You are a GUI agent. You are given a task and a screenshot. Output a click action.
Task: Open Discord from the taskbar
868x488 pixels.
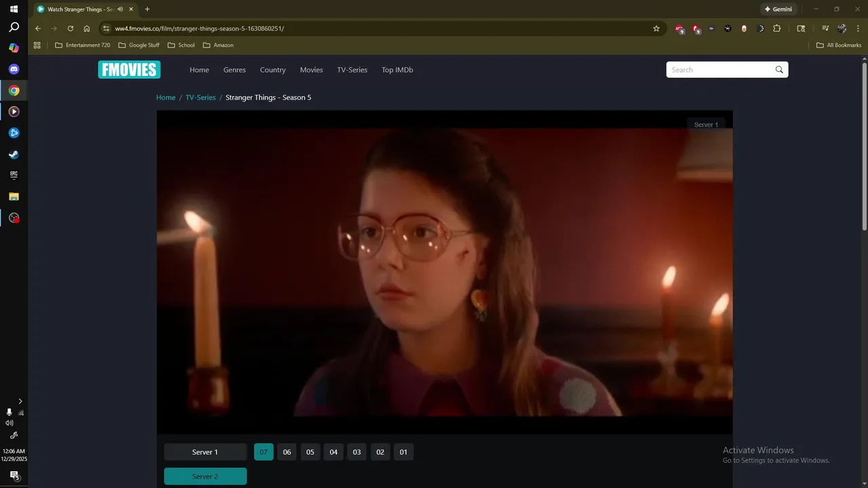[14, 69]
